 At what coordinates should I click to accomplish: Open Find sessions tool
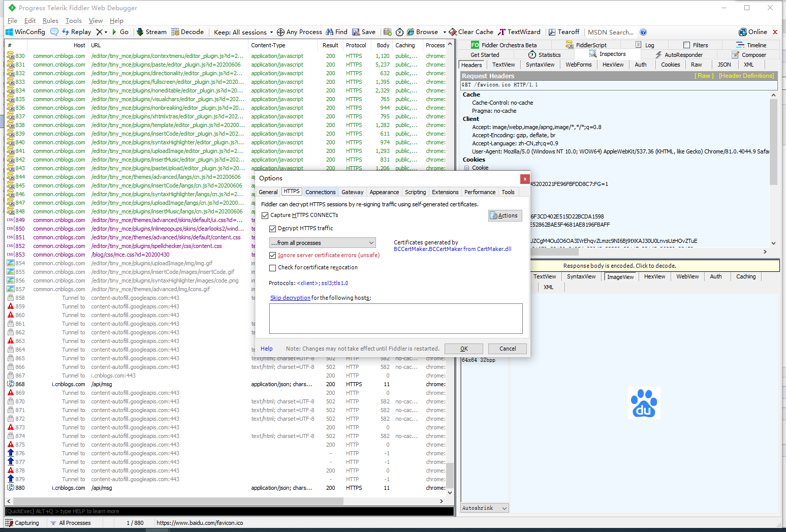[x=336, y=32]
